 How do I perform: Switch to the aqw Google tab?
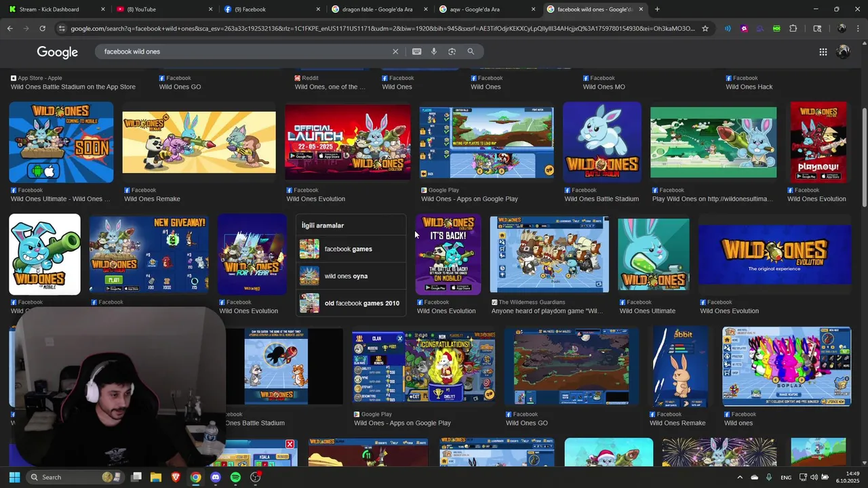(486, 9)
